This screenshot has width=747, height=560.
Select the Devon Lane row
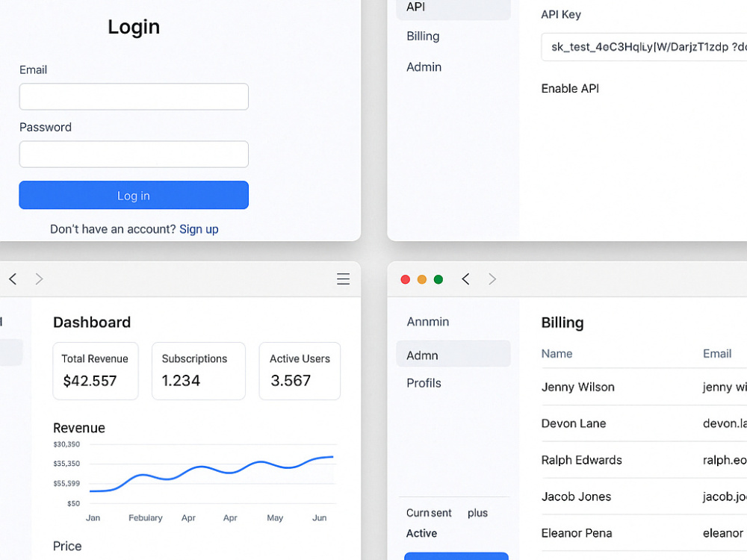pyautogui.click(x=644, y=423)
